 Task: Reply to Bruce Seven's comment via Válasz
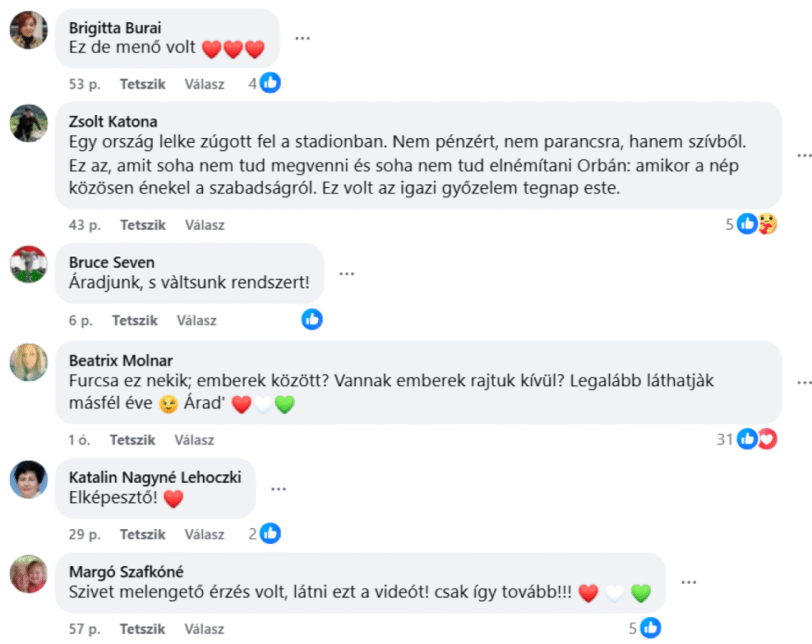pos(197,320)
